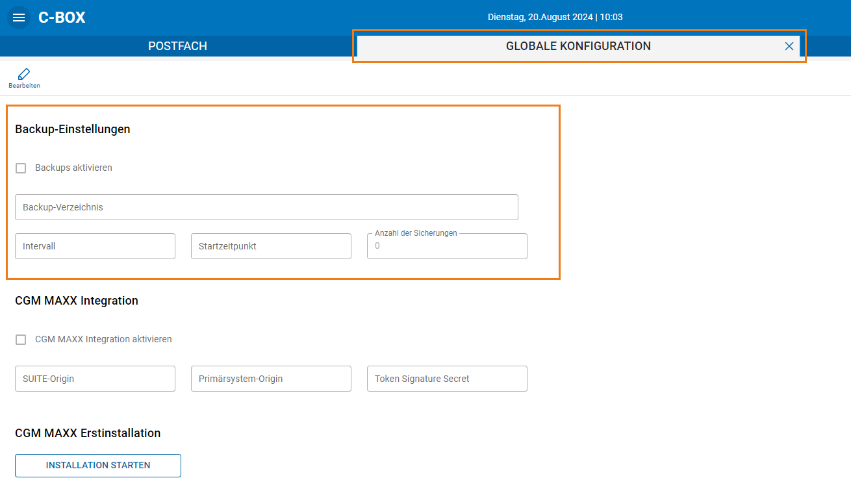Switch to the Postfach tab
Screen dimensions: 851x504
(177, 46)
